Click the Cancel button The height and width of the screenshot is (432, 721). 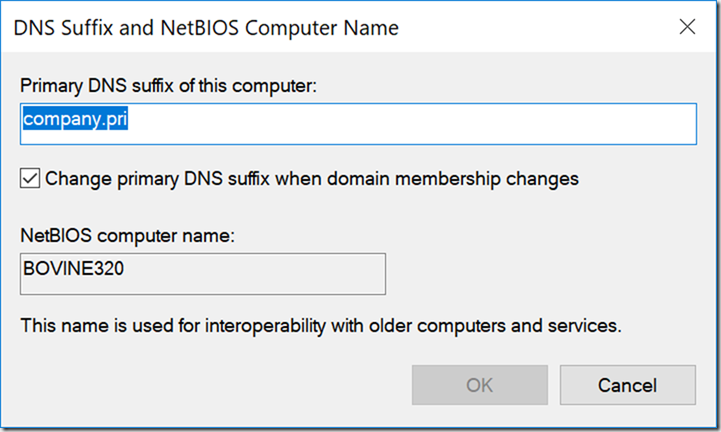tap(628, 385)
